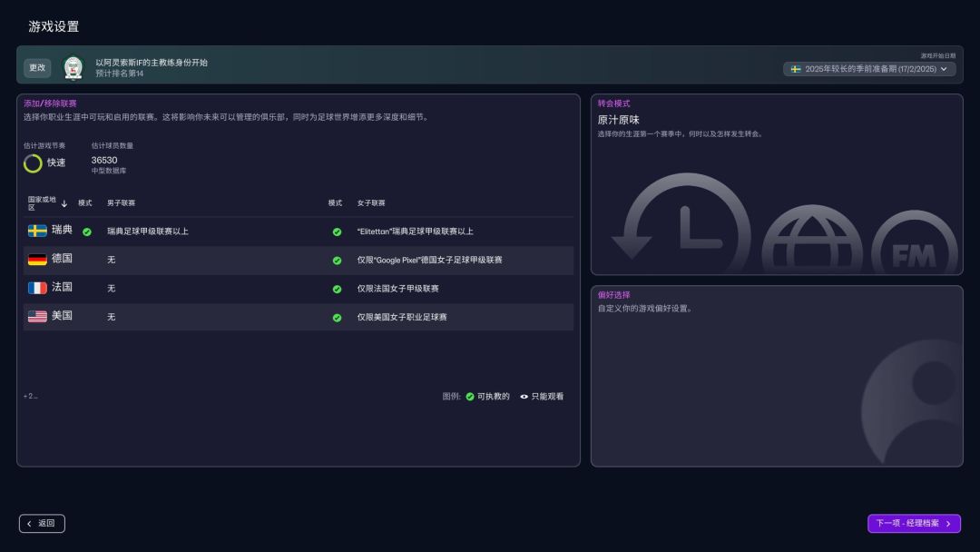This screenshot has width=980, height=552.
Task: Click the Germany flag icon
Action: [x=37, y=260]
